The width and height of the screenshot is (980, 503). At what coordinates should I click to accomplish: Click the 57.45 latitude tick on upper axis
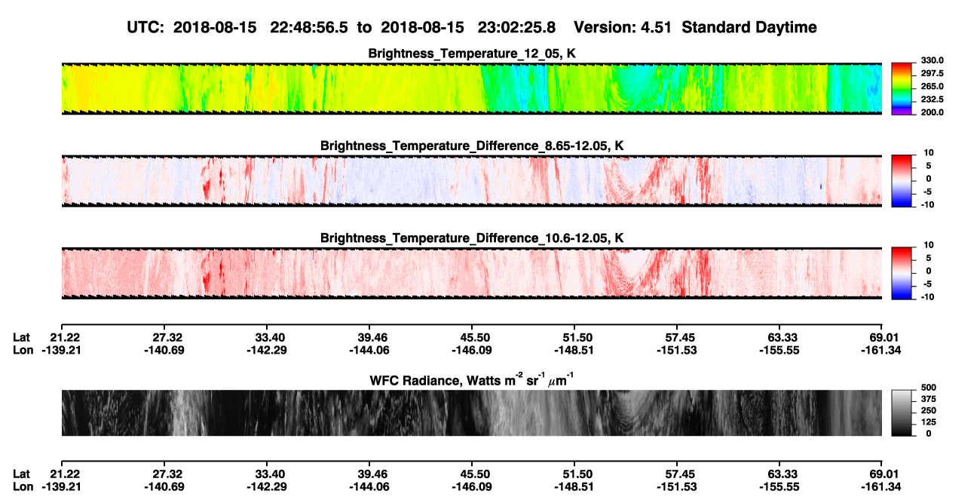coord(677,337)
